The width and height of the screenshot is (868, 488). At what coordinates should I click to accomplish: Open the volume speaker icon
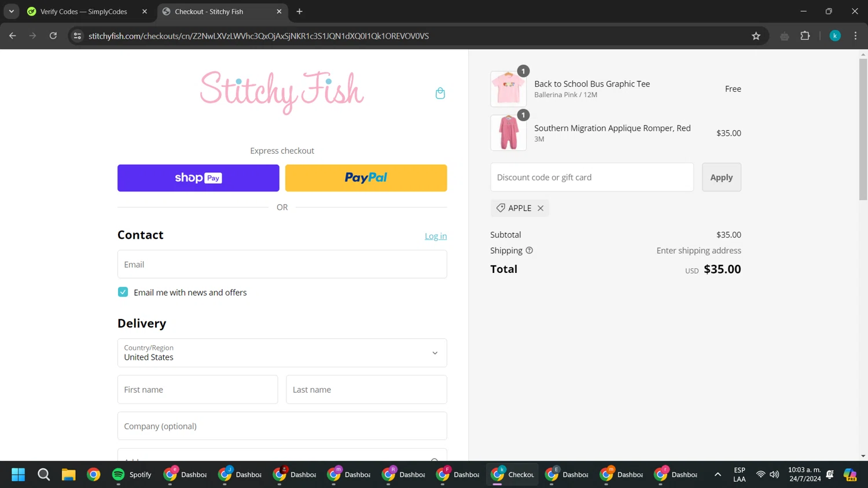(x=774, y=475)
